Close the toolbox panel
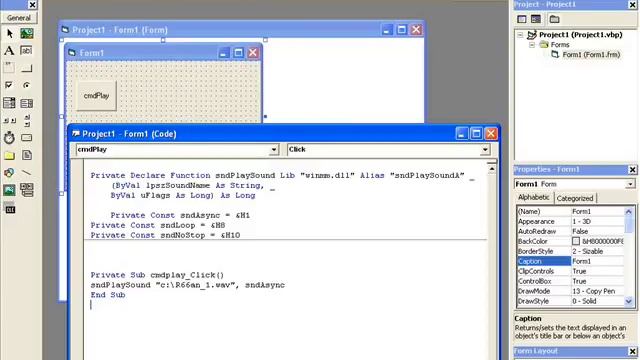This screenshot has width=640, height=360. [32, 5]
